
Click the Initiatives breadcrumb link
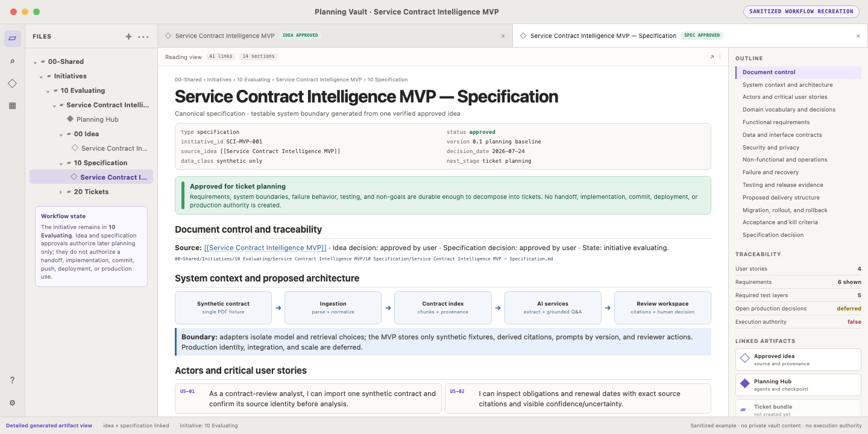(x=219, y=80)
